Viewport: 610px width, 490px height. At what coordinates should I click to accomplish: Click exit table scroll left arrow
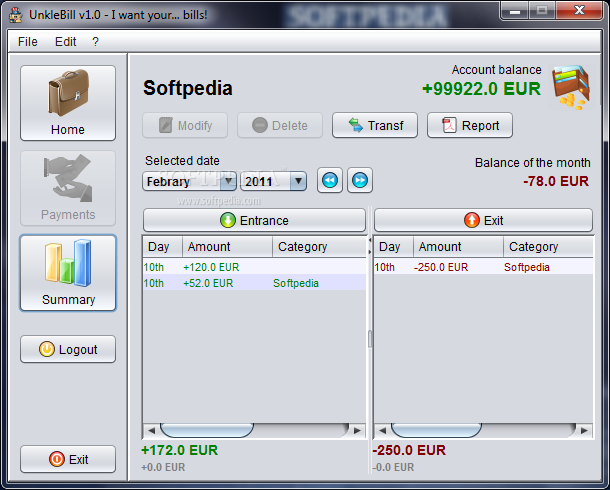coord(382,430)
